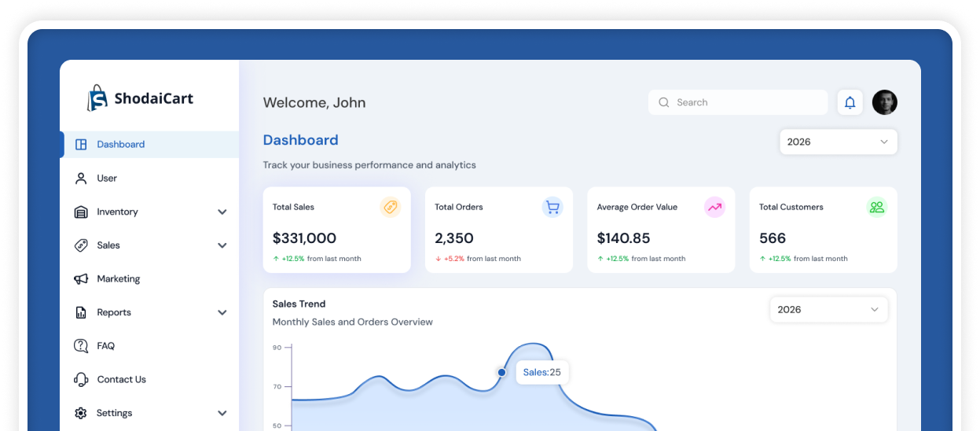Click the blue Dashboard page heading
Image resolution: width=980 pixels, height=431 pixels.
click(300, 140)
